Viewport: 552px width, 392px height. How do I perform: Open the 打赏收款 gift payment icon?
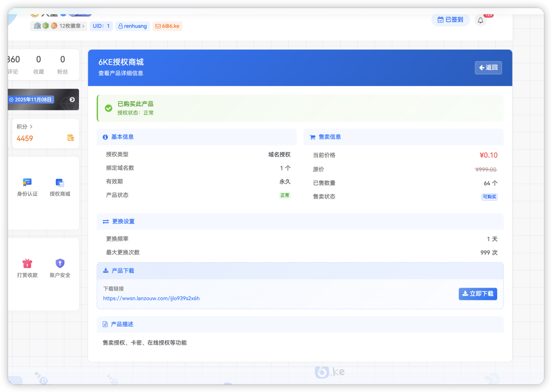27,263
